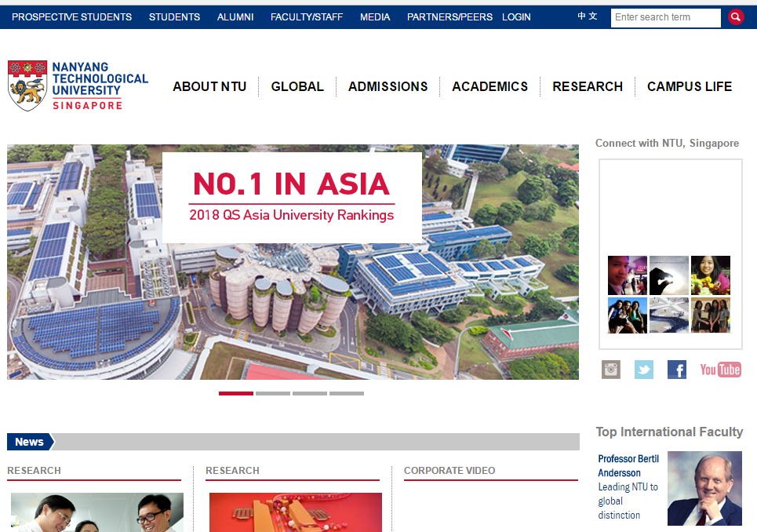Open the top-left social feed photo
Screen dimensions: 757x532
(x=627, y=275)
